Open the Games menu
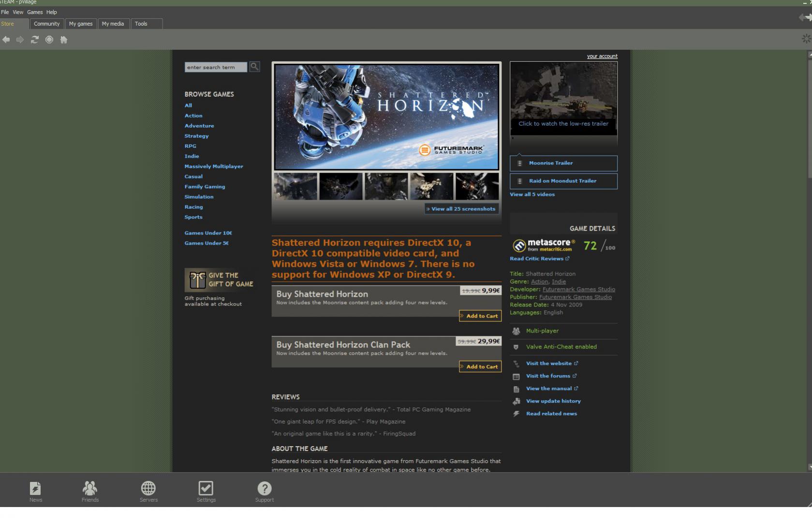Screen dimensions: 812x522 tap(35, 12)
